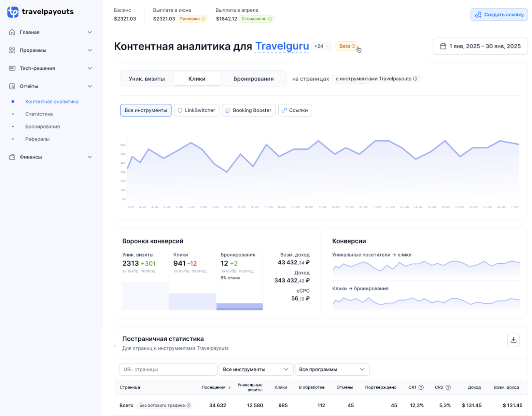Click the Создать ссылку button
532x416 pixels.
499,15
